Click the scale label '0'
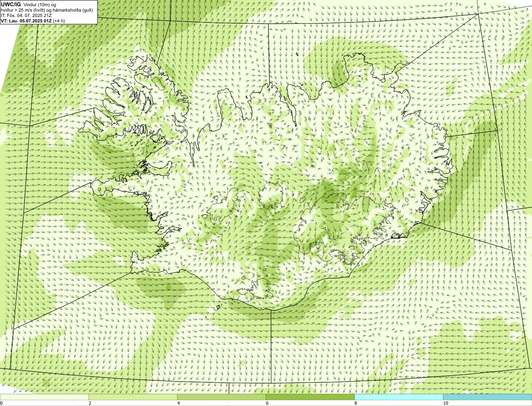 pos(1,403)
